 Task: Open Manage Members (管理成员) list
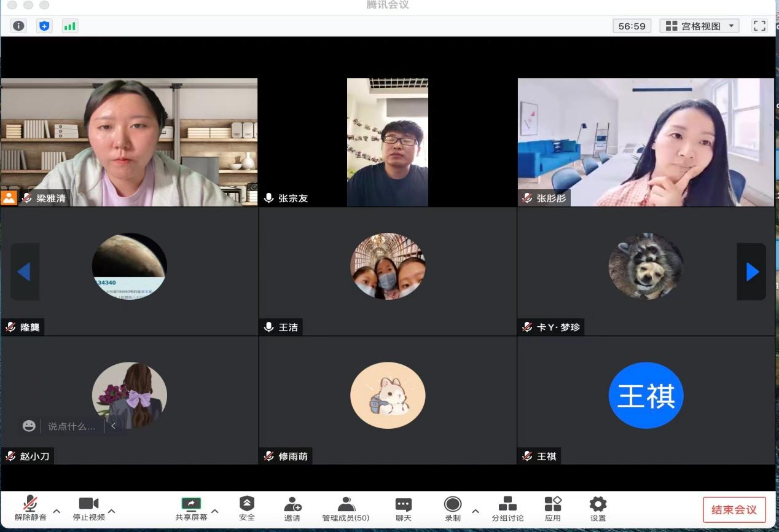click(x=346, y=508)
